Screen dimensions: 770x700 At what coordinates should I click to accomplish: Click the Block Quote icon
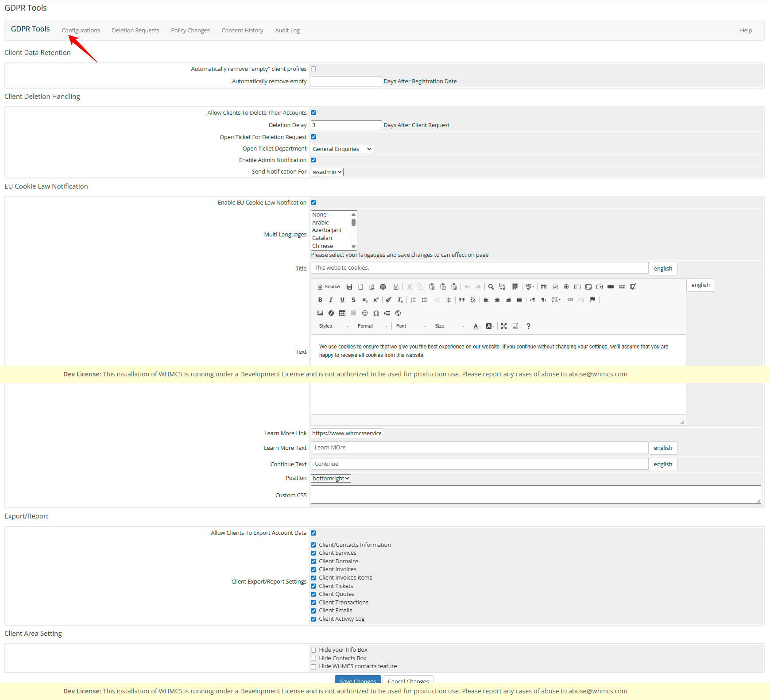(x=462, y=300)
